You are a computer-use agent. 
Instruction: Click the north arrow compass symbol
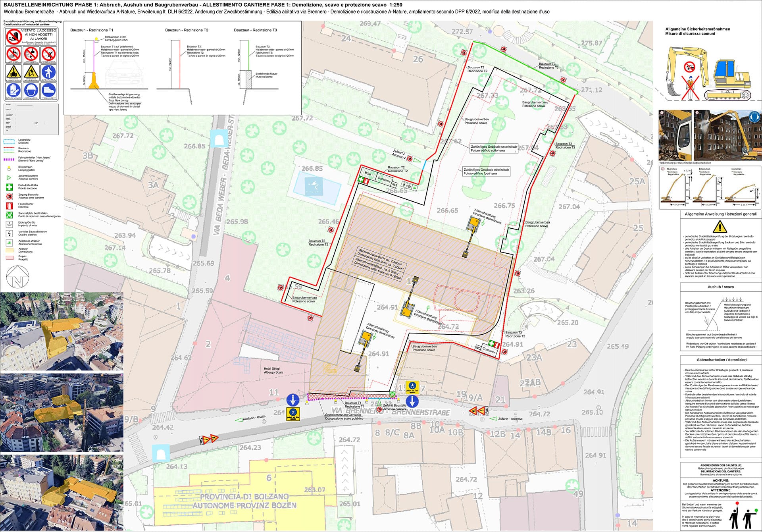tap(17, 276)
